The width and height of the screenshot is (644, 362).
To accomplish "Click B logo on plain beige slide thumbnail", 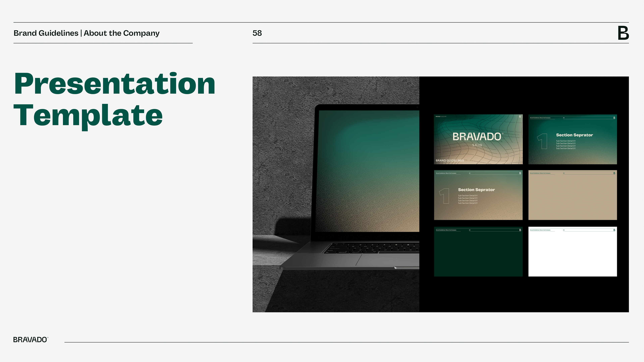I will point(614,173).
